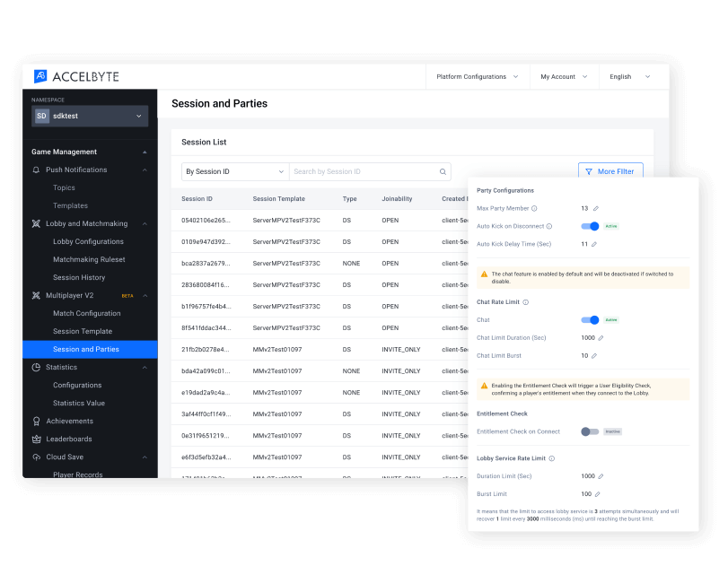This screenshot has height=583, width=728.
Task: Click the Multiplayer V2 BETA badge
Action: [x=127, y=296]
